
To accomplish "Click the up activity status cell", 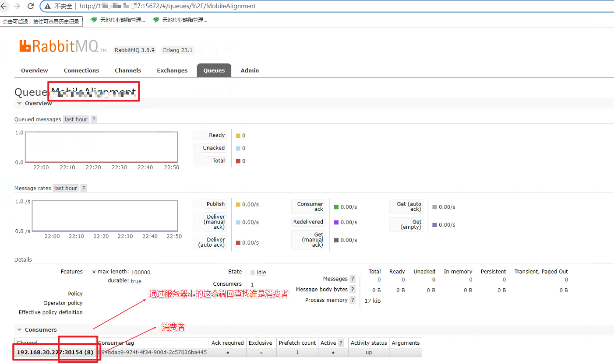I will click(x=369, y=352).
